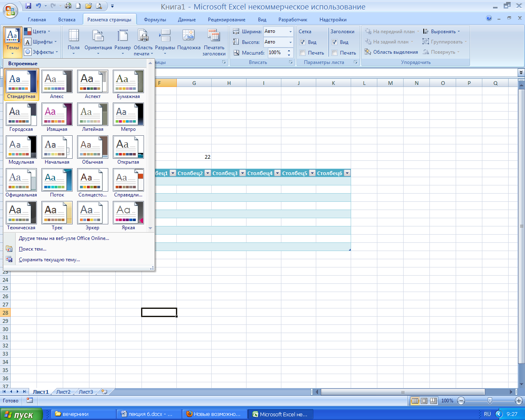Image resolution: width=525 pixels, height=420 pixels.
Task: Switch to лекция 6.docx taskbar window
Action: pyautogui.click(x=149, y=414)
